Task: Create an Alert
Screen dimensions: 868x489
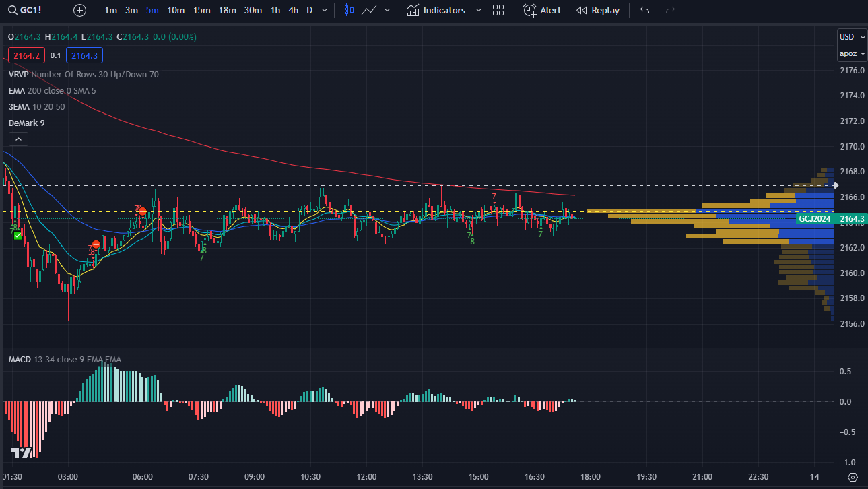Action: (x=542, y=10)
